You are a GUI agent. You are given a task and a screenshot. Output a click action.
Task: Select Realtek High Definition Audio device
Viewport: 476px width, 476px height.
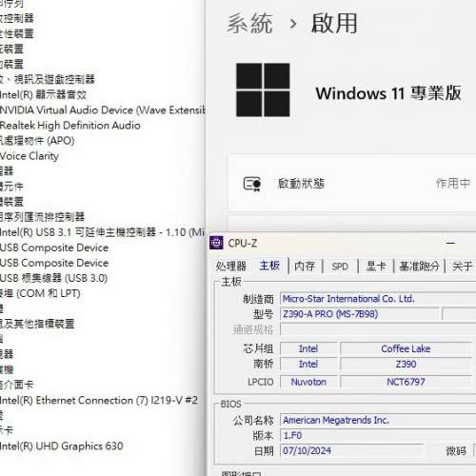[x=70, y=126]
